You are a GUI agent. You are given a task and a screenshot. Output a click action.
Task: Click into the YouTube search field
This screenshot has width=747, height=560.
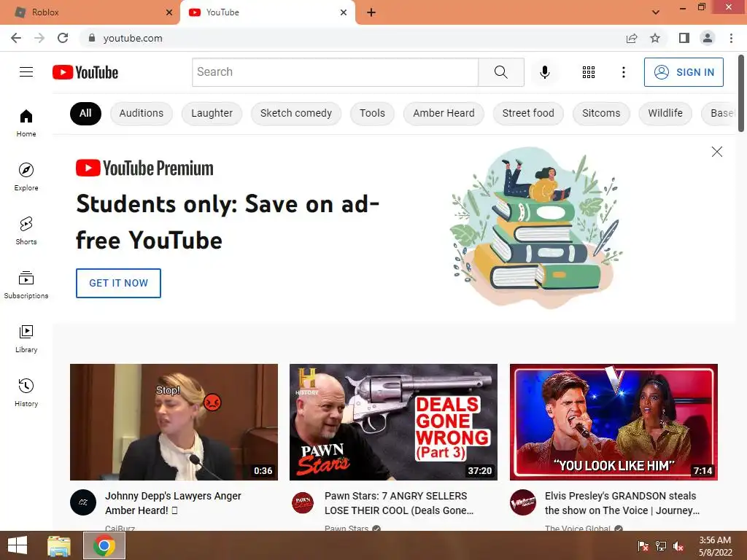[x=335, y=72]
